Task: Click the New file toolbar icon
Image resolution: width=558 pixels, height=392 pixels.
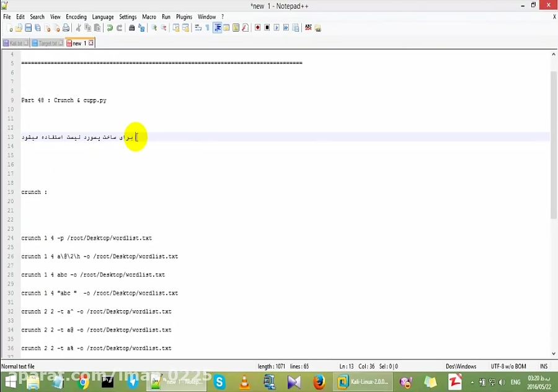Action: (9, 28)
